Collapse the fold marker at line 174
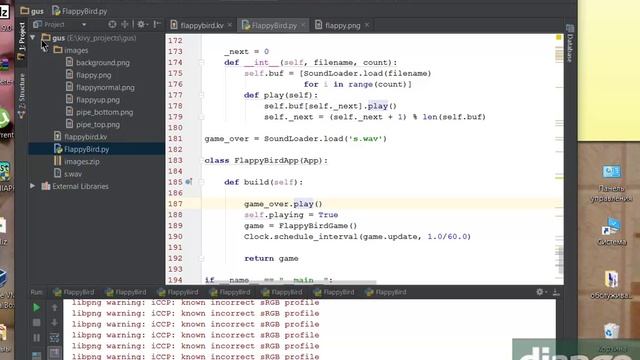 [x=201, y=62]
